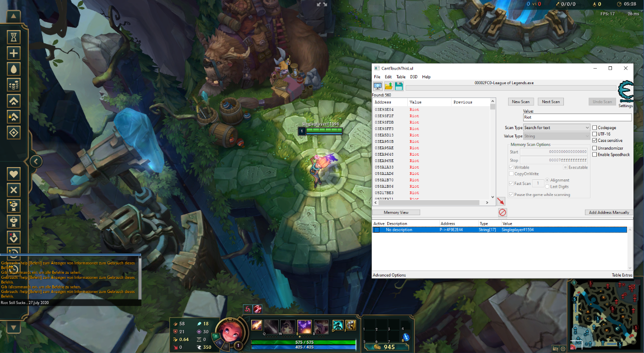Image resolution: width=644 pixels, height=353 pixels.
Task: Click the open file folder icon
Action: coord(389,87)
